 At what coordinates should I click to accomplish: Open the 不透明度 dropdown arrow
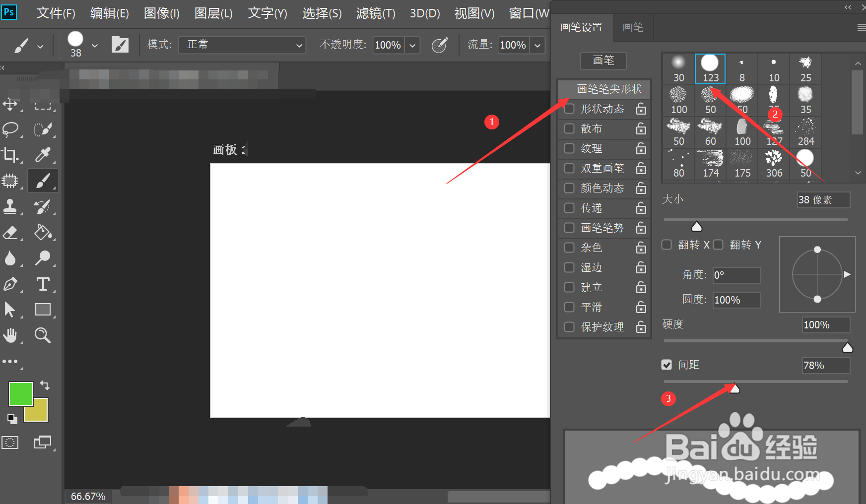412,45
